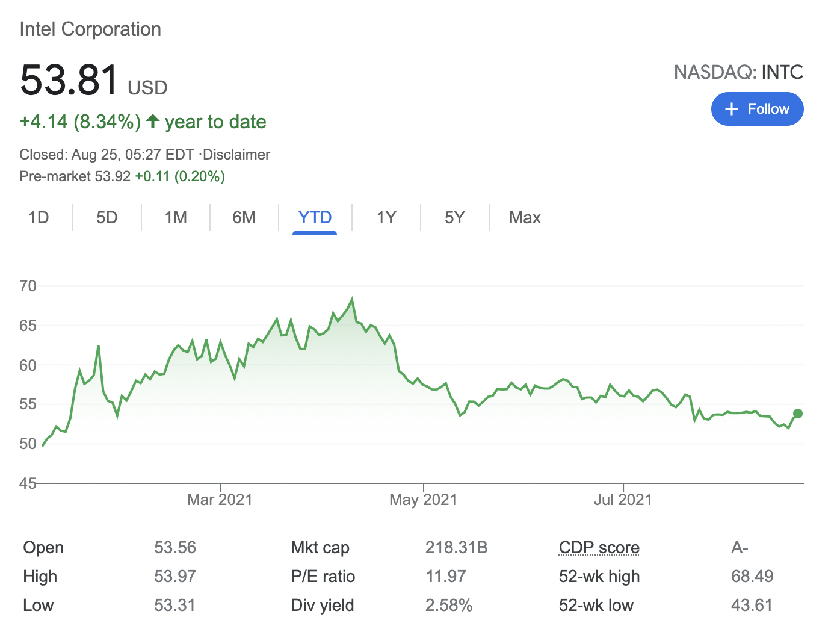840x635 pixels.
Task: Click the Intel Corporation title
Action: [x=90, y=29]
